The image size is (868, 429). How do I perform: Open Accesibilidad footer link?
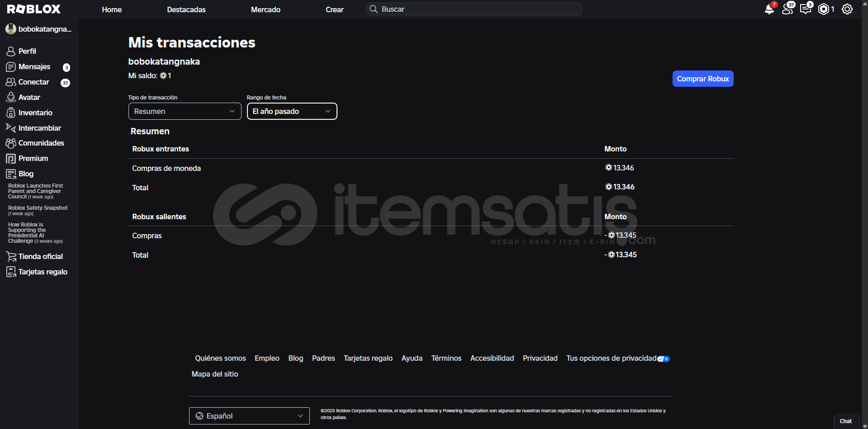pyautogui.click(x=492, y=358)
